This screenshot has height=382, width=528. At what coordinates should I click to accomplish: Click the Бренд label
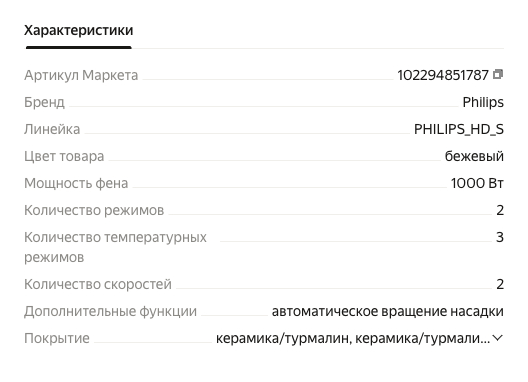pos(44,102)
